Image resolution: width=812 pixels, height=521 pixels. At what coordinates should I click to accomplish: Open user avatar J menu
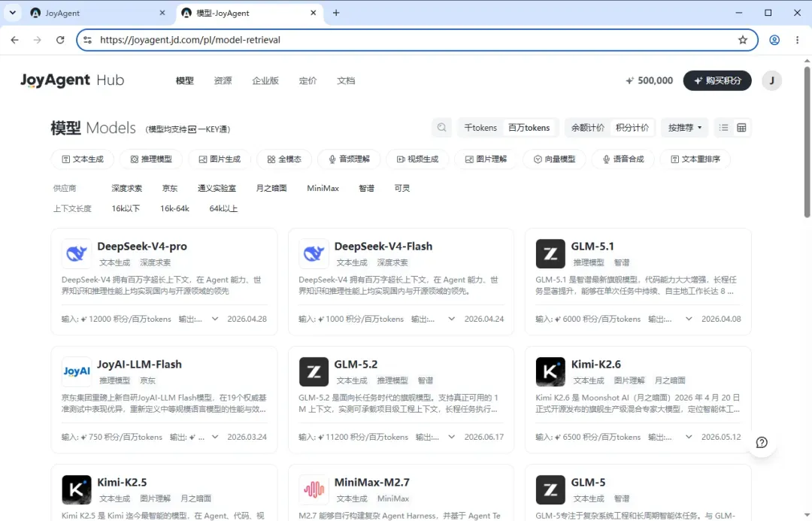click(x=771, y=80)
